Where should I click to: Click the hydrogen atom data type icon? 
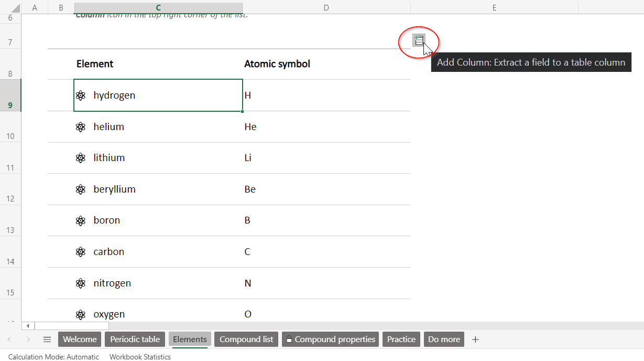click(x=81, y=95)
